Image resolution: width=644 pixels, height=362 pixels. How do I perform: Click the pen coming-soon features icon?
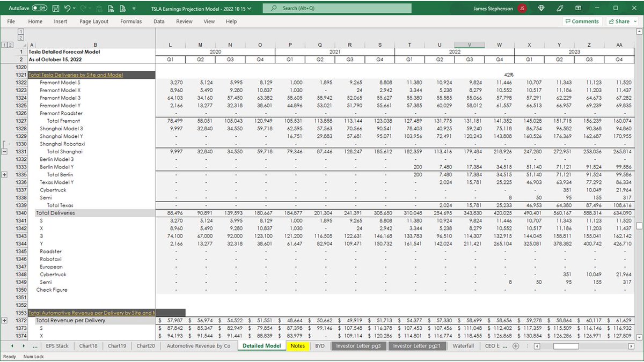[x=560, y=9]
